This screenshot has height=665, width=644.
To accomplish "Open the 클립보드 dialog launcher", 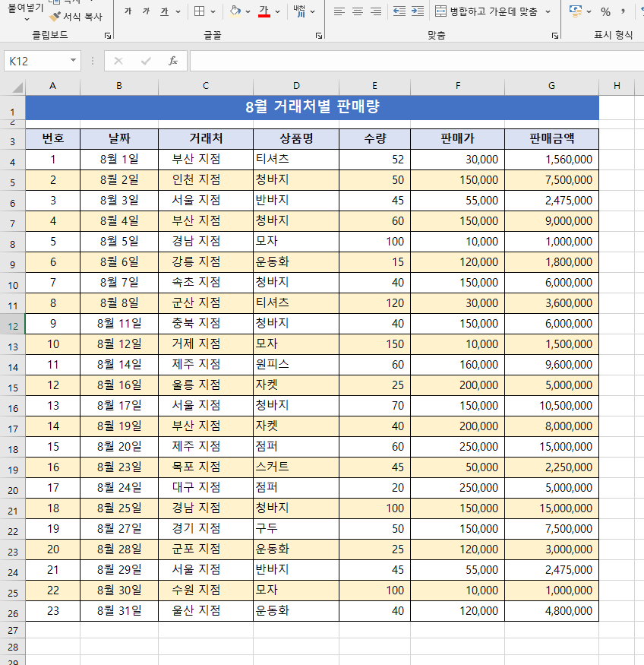I will (108, 36).
